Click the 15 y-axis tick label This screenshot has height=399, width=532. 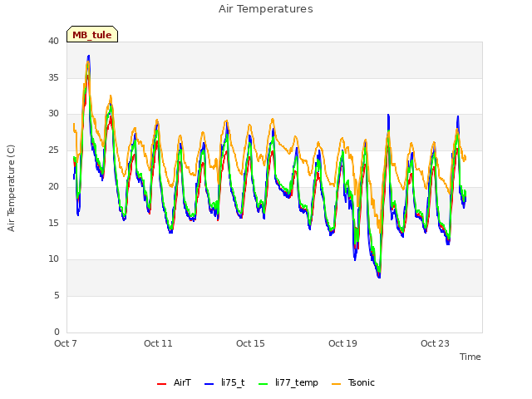pos(53,223)
